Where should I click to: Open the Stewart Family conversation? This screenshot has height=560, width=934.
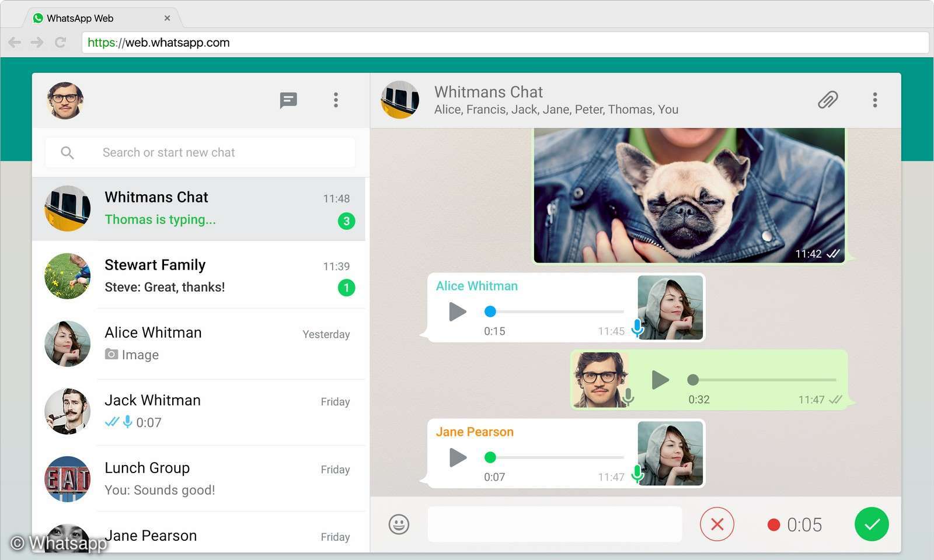[x=198, y=275]
